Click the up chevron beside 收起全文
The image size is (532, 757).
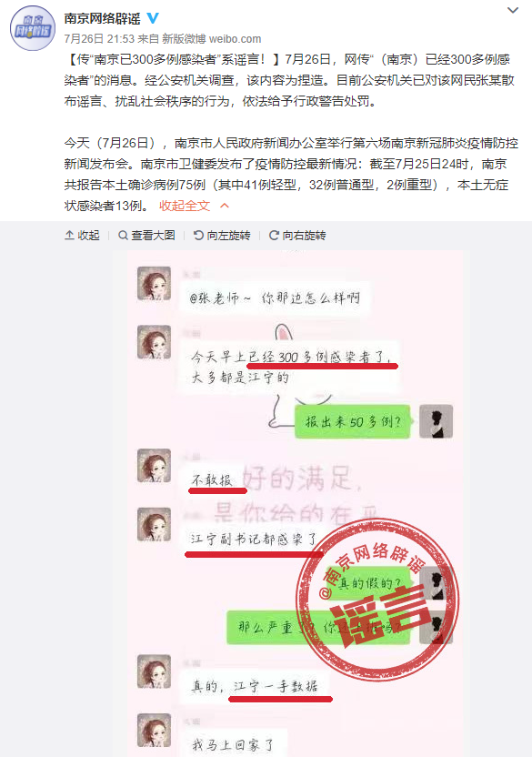click(x=225, y=206)
